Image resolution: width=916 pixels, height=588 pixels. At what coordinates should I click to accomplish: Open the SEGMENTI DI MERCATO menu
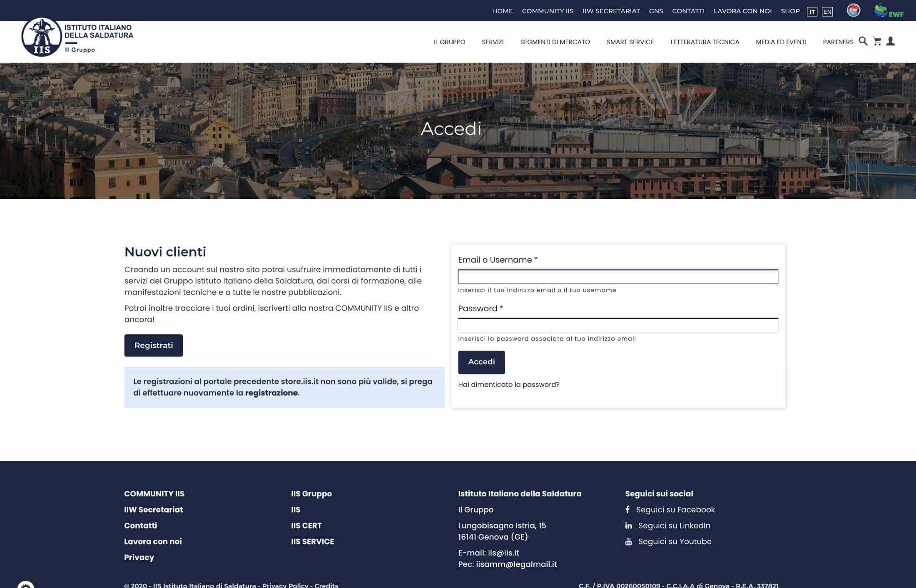(555, 42)
